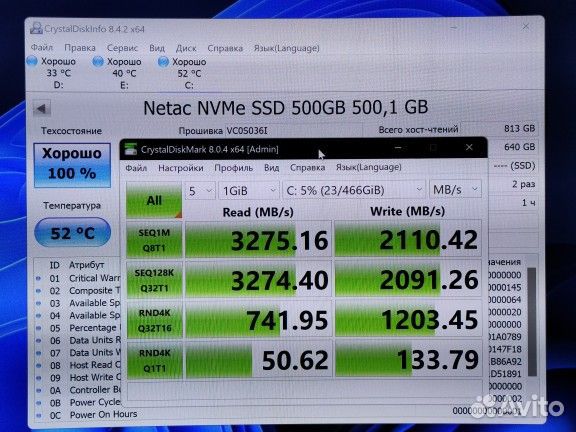
Task: Click the scrollbar of the SMART attribute list
Action: tap(532, 321)
